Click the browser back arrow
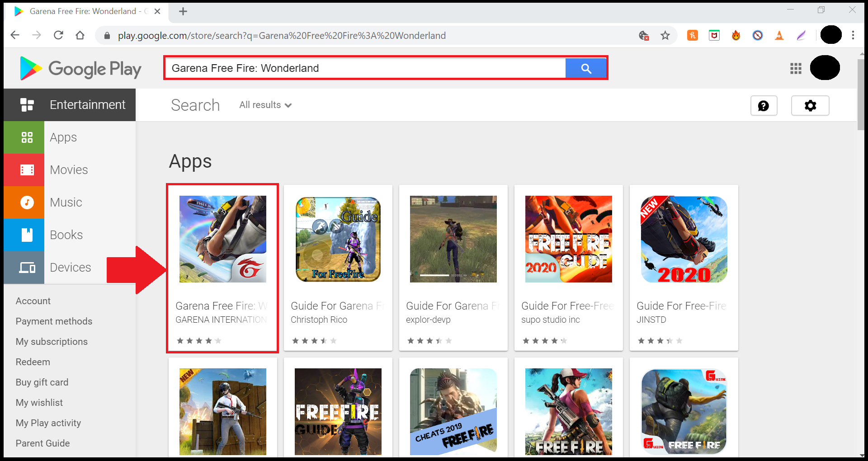The image size is (868, 461). pyautogui.click(x=15, y=35)
